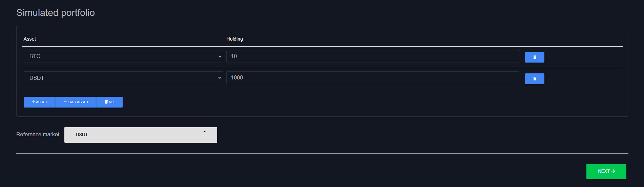
Task: Delete the BTC row using its trash icon
Action: point(535,57)
